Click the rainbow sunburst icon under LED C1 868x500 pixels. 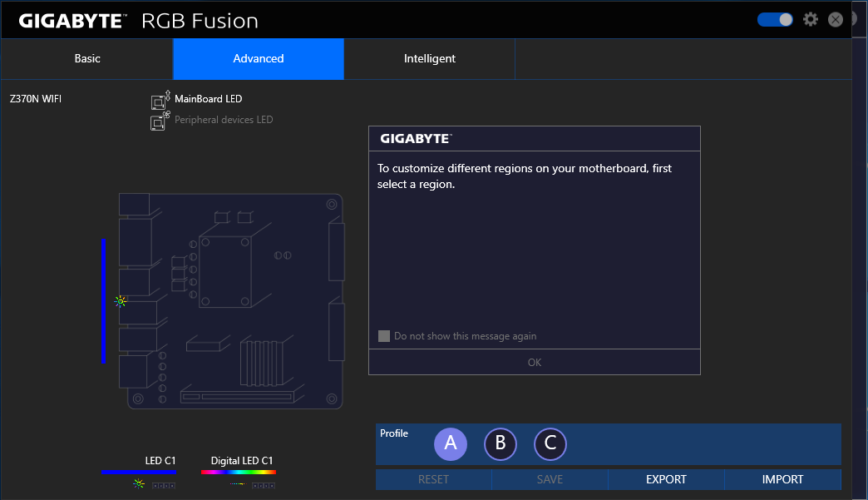pos(139,484)
